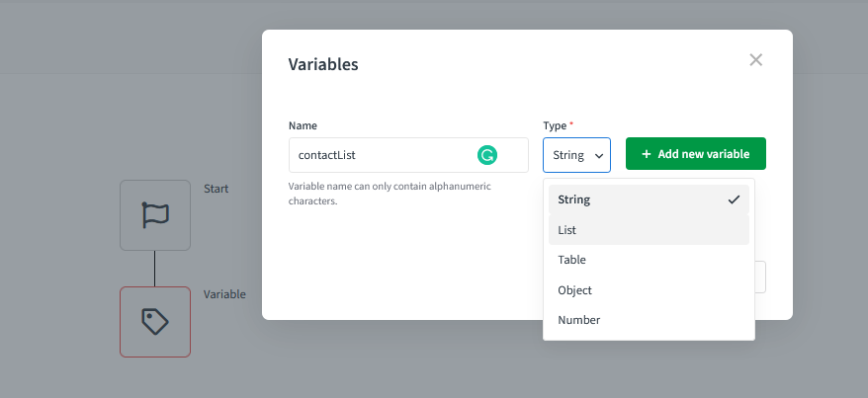Click the Type field label
868x398 pixels.
click(555, 125)
